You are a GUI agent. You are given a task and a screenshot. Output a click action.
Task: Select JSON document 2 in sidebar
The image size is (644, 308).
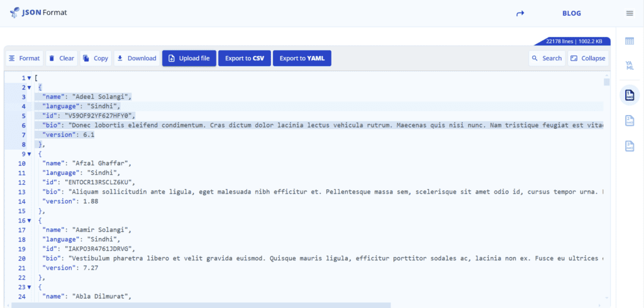[630, 121]
